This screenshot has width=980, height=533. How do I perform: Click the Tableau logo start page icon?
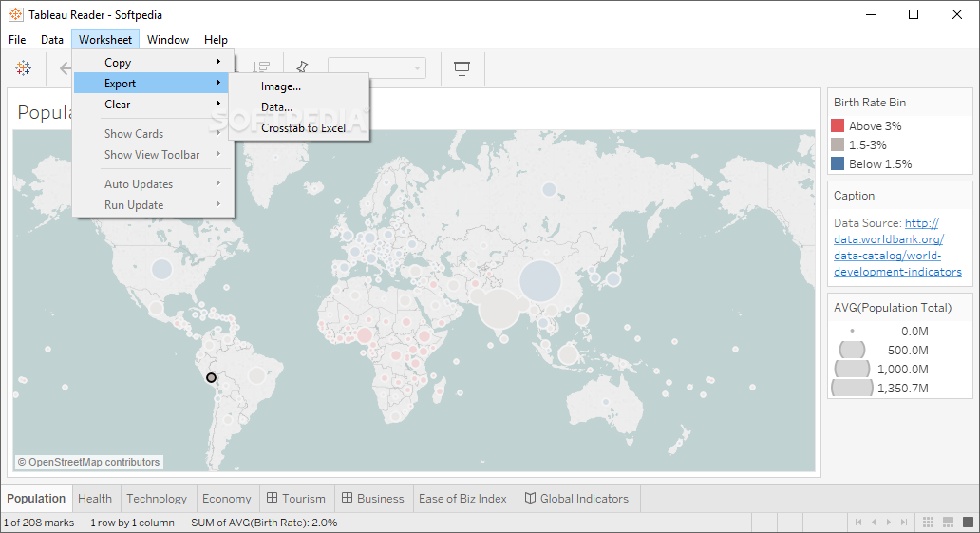point(23,68)
